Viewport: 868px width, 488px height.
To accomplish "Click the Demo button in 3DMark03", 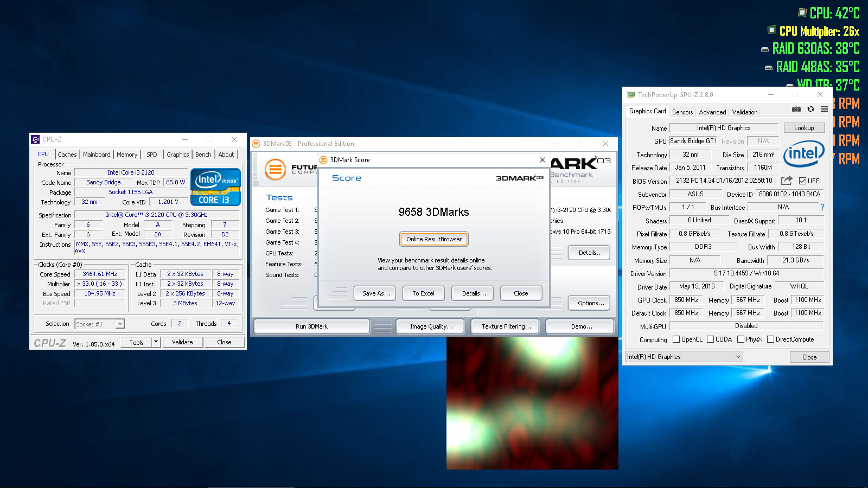I will (580, 326).
